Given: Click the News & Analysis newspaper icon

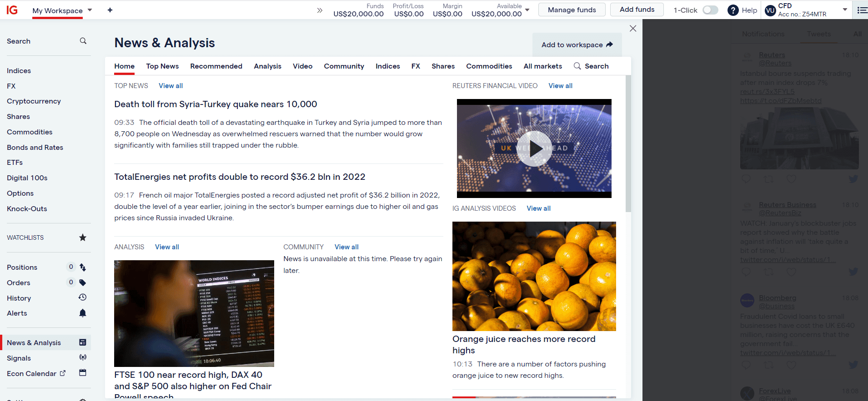Looking at the screenshot, I should pos(83,342).
